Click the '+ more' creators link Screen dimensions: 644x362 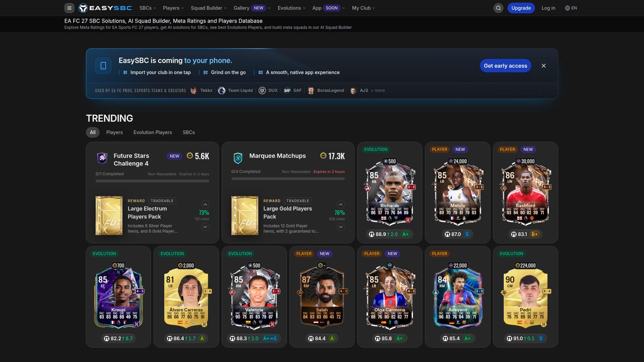pos(378,90)
